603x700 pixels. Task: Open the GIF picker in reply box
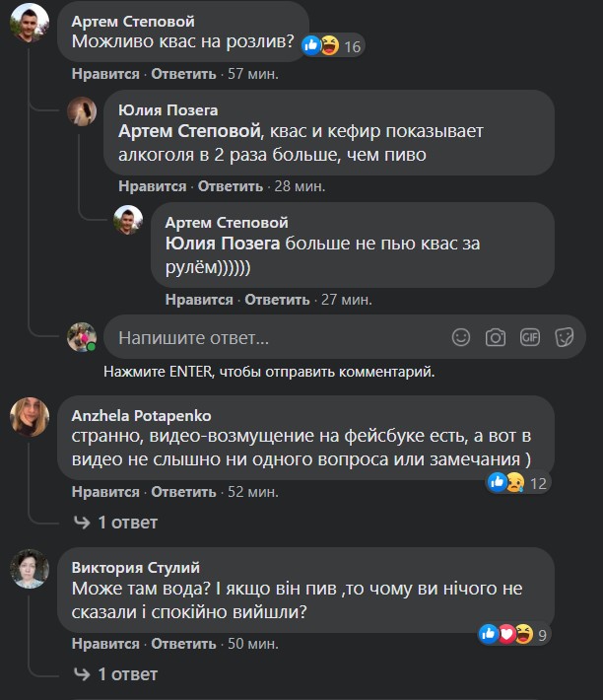tap(530, 337)
